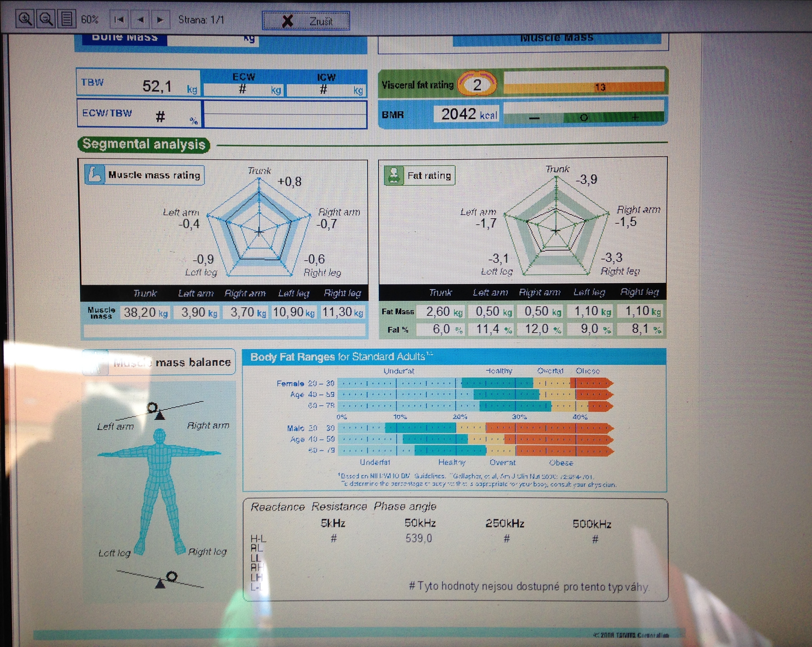Select the right arm fat rating -1,5
The image size is (812, 647).
click(626, 222)
